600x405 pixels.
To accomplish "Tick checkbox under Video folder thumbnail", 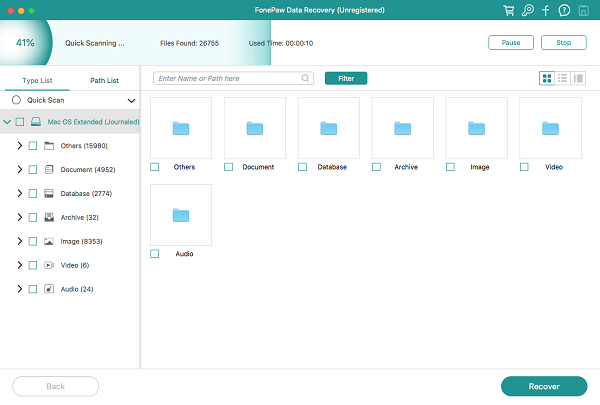I will coord(524,167).
